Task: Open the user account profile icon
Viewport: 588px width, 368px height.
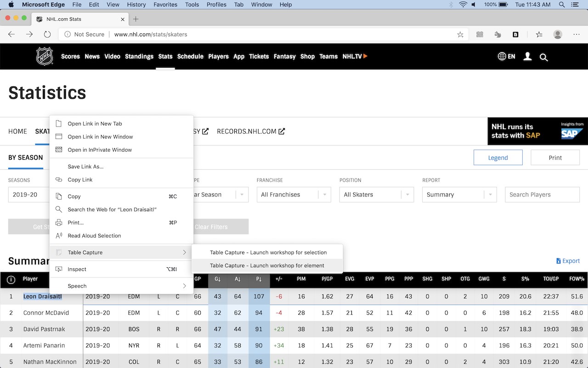Action: pyautogui.click(x=527, y=57)
